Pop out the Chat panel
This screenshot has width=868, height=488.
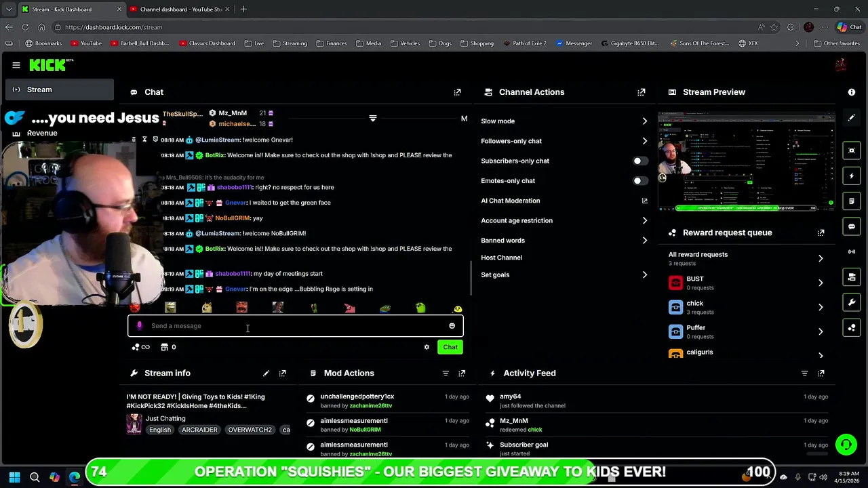[x=457, y=92]
